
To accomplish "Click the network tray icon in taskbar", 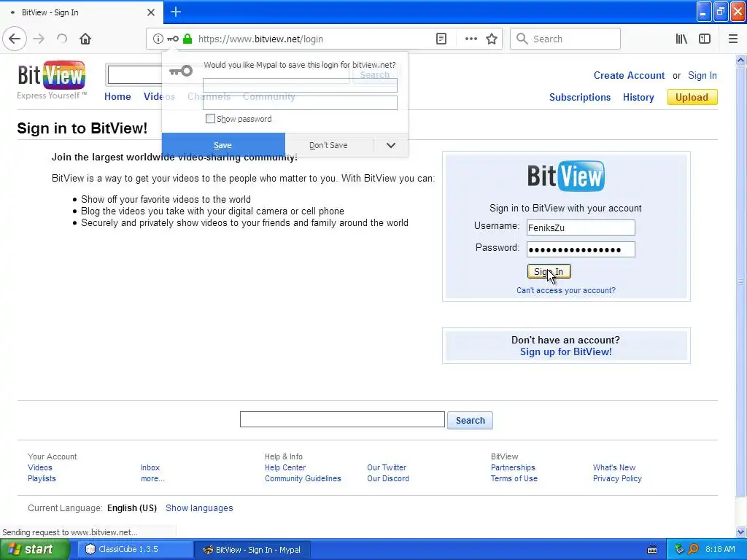I will (679, 549).
